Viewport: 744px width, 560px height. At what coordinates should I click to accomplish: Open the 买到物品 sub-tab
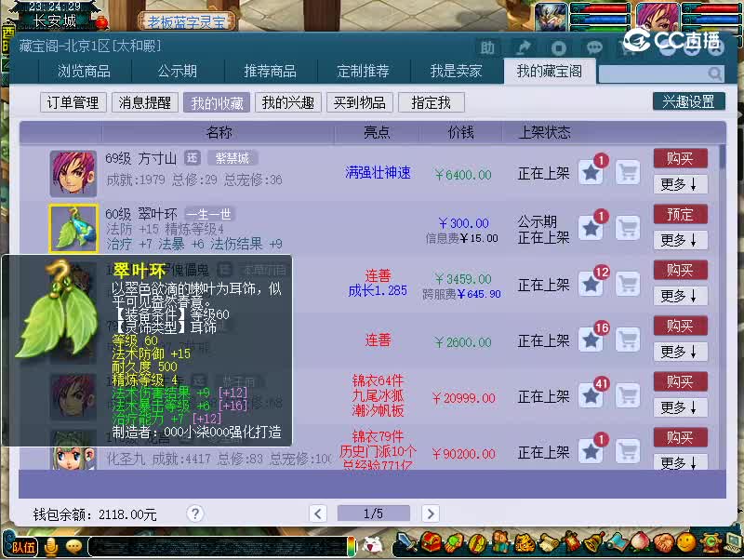[360, 102]
